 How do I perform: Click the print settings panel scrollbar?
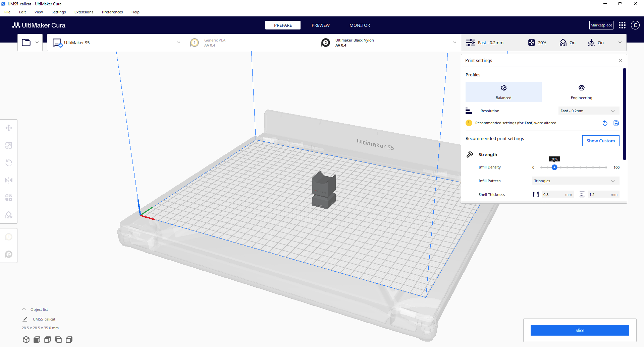coord(625,114)
